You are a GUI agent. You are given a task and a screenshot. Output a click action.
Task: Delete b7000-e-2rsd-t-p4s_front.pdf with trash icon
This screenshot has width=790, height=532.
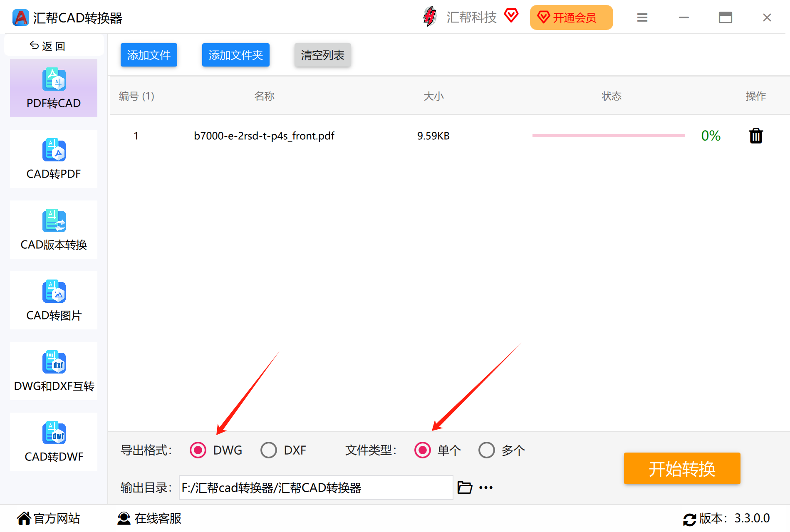756,136
